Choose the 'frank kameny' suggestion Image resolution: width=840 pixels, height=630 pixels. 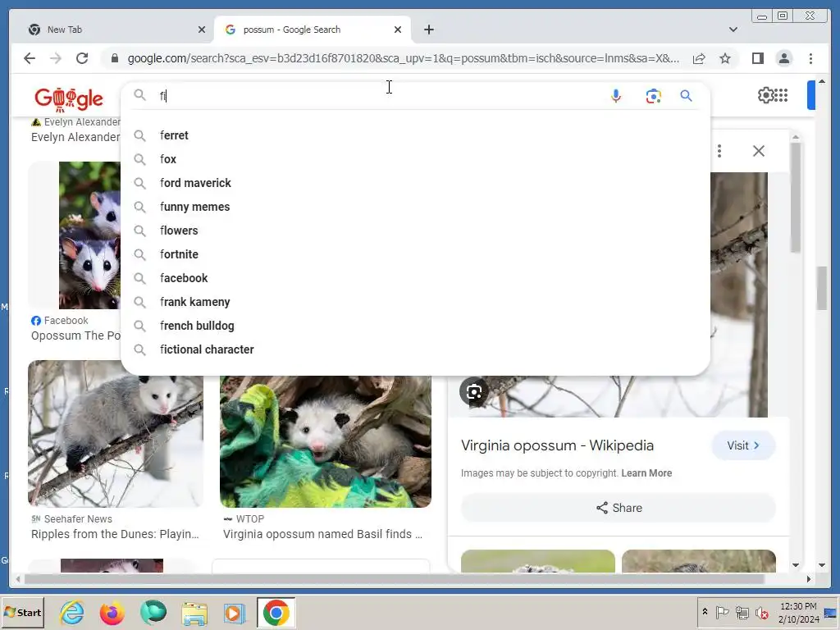(x=415, y=302)
